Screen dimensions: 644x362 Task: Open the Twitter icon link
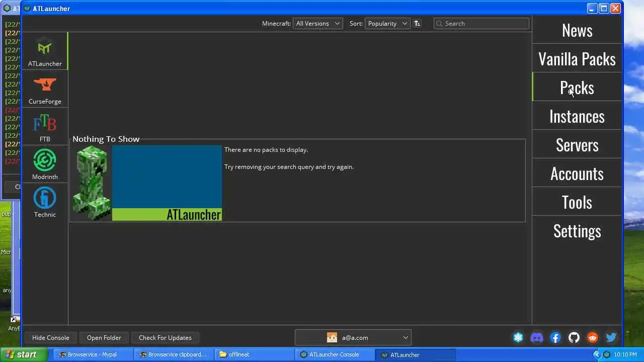tap(611, 338)
